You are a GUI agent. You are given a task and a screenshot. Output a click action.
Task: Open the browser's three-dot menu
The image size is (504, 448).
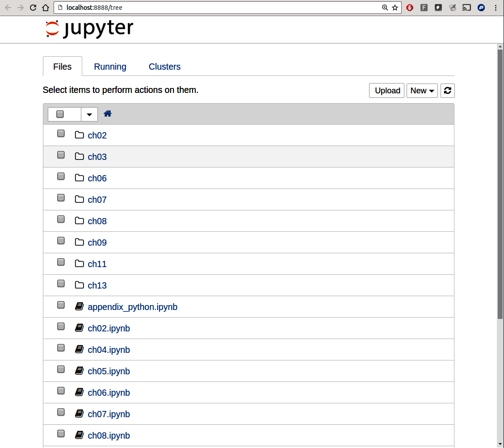(x=496, y=8)
